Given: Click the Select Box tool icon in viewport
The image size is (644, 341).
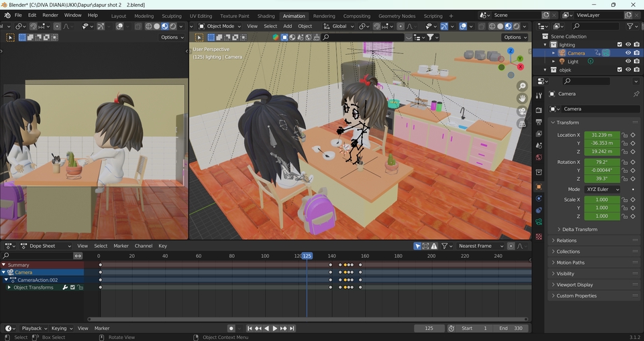Looking at the screenshot, I should (199, 38).
